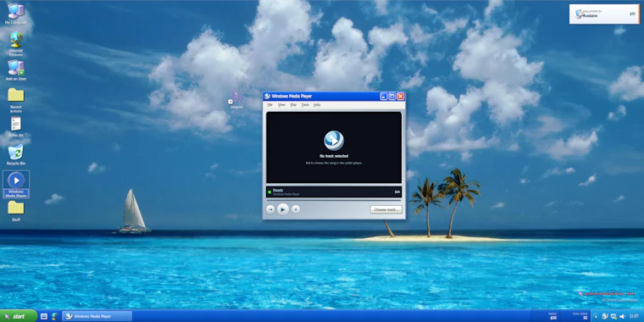Screen dimensions: 644x322
Task: Click the taskbar clock showing 21:57
Action: coord(634,316)
